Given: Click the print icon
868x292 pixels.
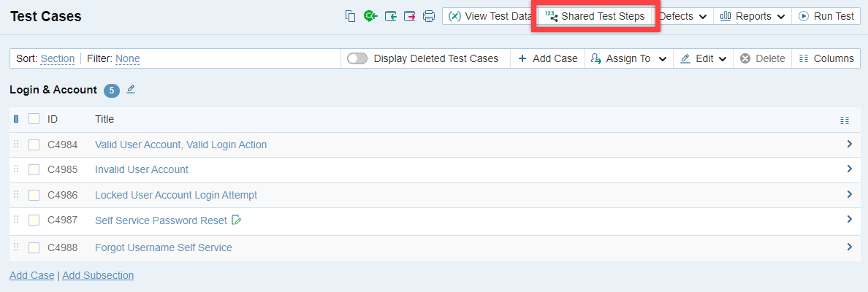Looking at the screenshot, I should click(429, 16).
